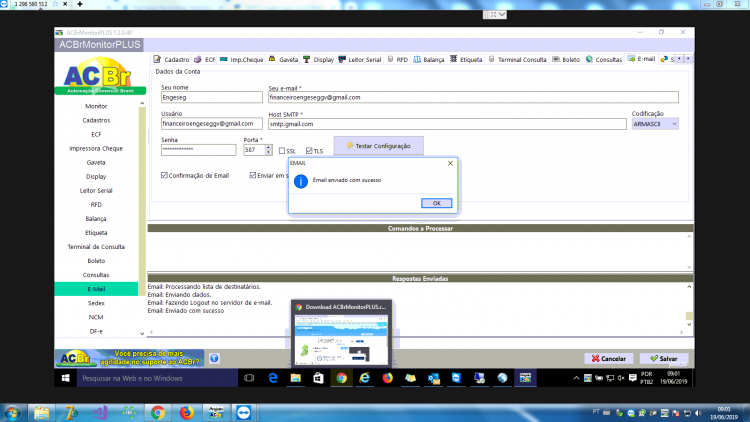This screenshot has height=422, width=750.
Task: Click the Salvar button
Action: pos(663,358)
